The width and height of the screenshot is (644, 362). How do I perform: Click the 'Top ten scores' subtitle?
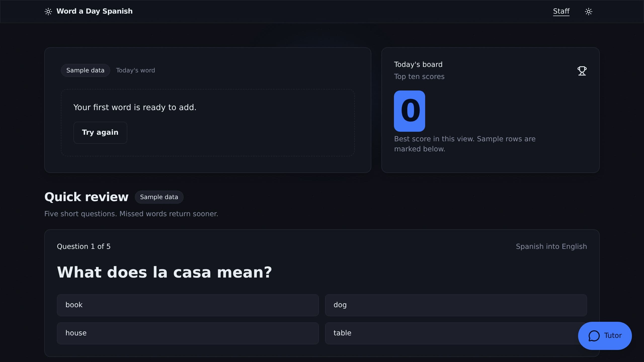419,77
